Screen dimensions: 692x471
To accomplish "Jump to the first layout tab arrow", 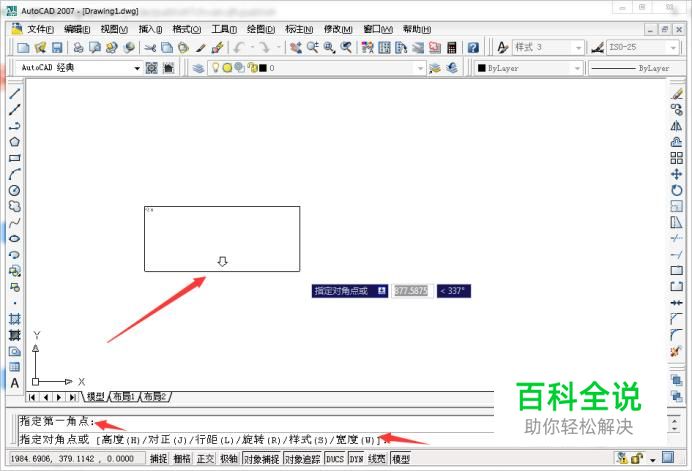I will 32,397.
